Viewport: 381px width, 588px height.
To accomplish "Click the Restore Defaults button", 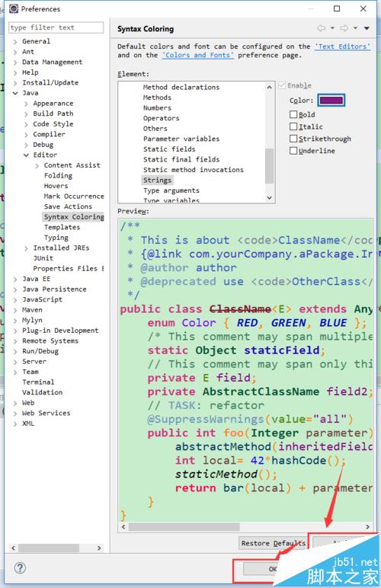I will (274, 543).
